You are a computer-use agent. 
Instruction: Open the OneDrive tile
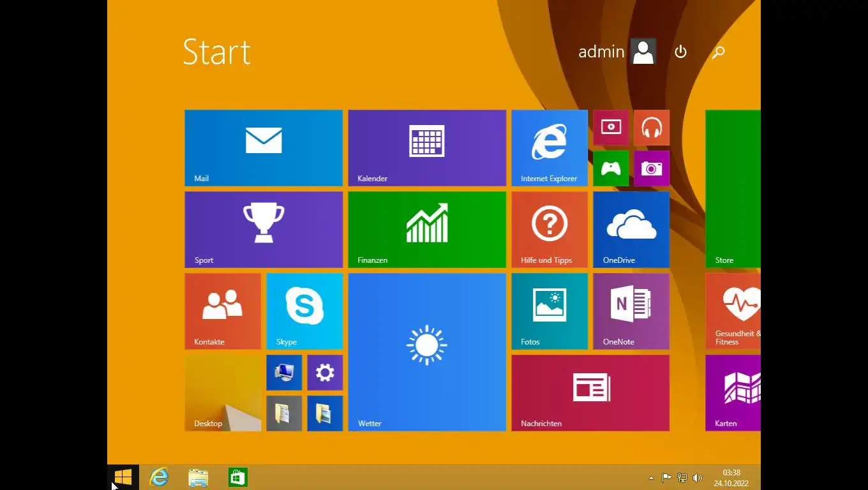631,230
